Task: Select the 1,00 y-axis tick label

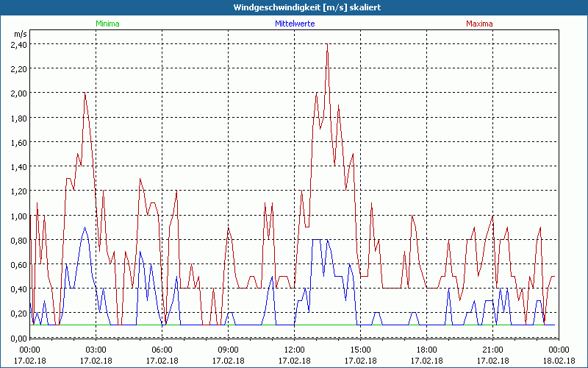Action: click(x=18, y=216)
